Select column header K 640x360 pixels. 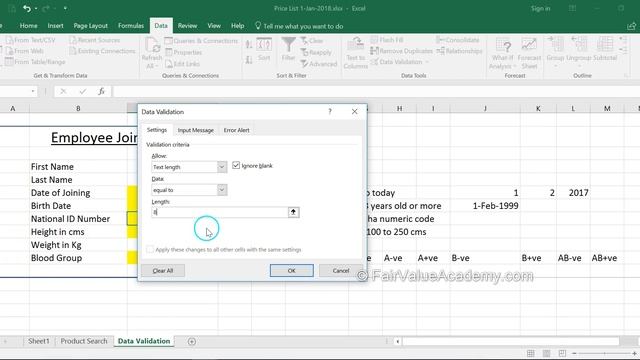coord(538,109)
